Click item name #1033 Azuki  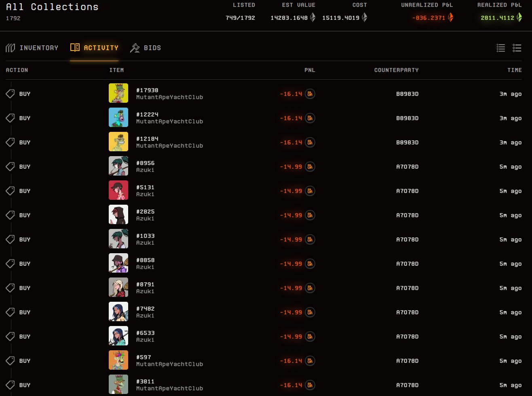[146, 239]
